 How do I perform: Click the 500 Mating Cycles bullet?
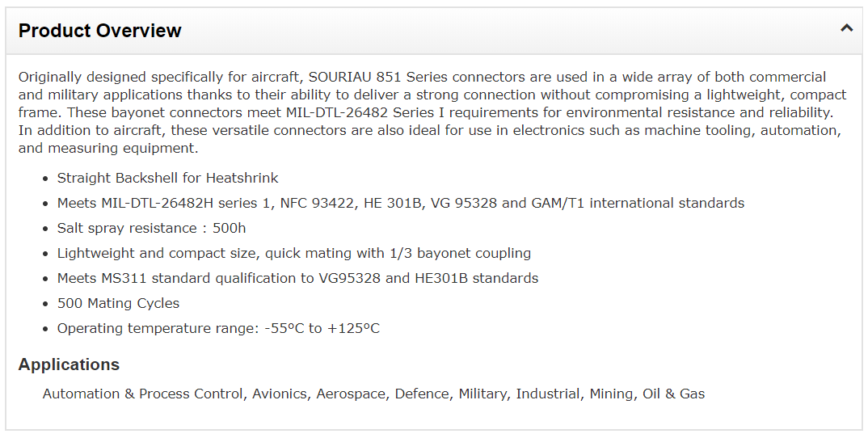pos(119,303)
